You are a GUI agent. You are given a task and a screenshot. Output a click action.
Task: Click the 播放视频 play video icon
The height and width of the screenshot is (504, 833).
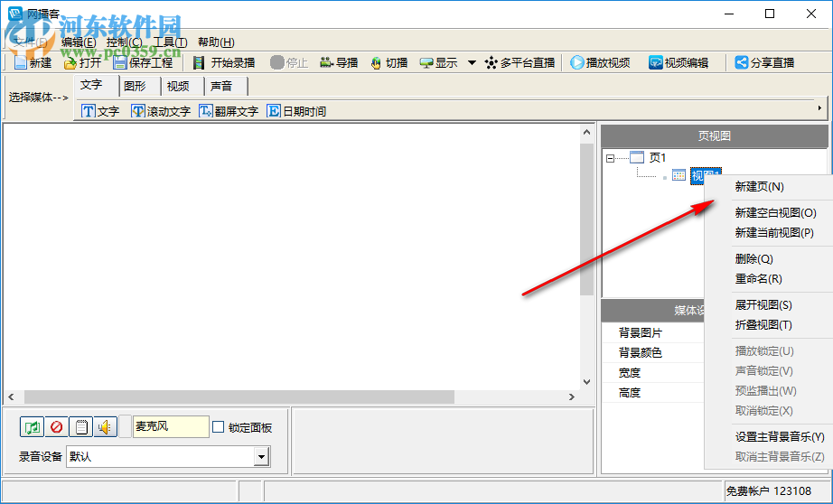(577, 62)
